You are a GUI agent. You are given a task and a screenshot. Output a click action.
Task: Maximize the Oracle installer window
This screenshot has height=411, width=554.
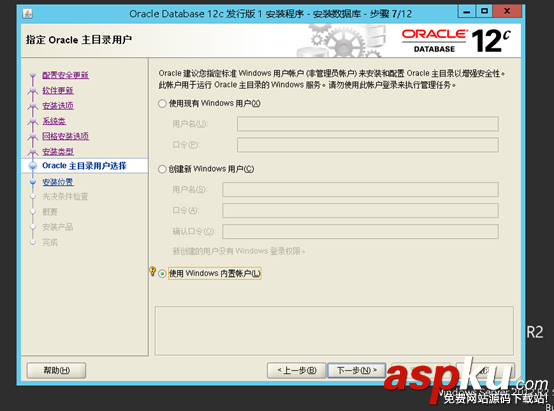pos(484,11)
